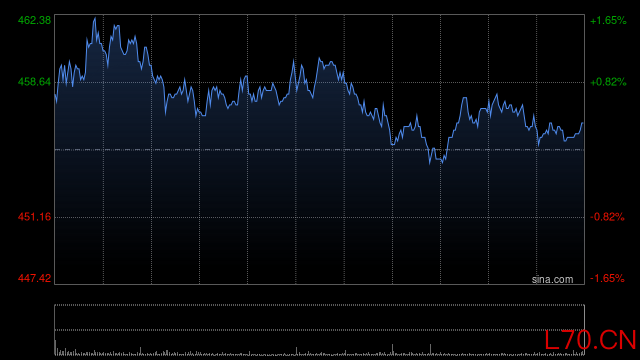Click the 447.42 bottom price label
Screen dimensions: 640x360
[35, 278]
